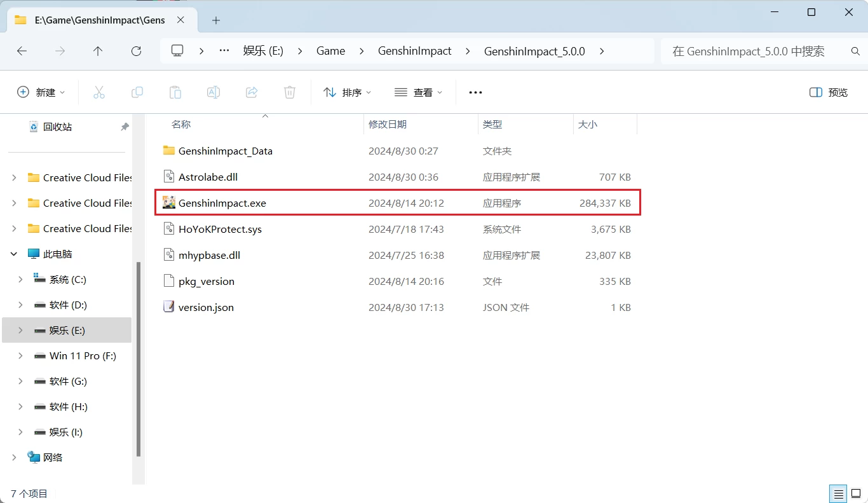Switch to details view layout icon
The height and width of the screenshot is (503, 868).
tap(839, 493)
